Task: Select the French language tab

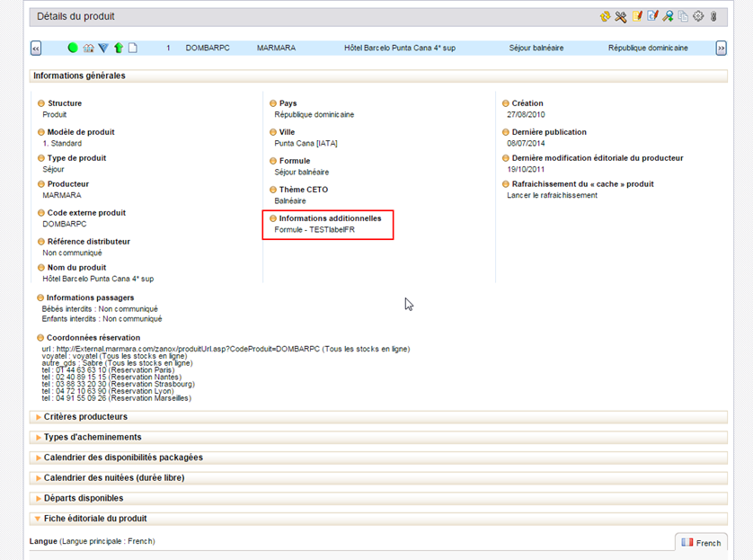Action: pos(701,543)
